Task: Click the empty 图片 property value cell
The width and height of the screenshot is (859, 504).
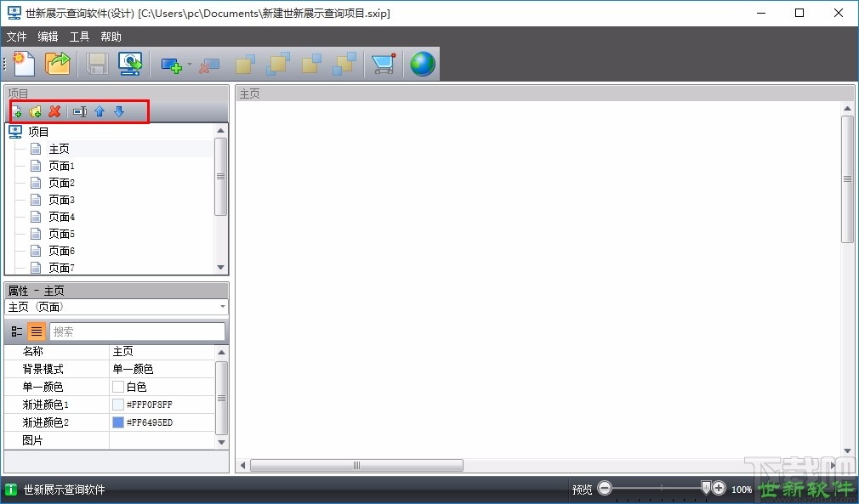Action: [x=162, y=440]
